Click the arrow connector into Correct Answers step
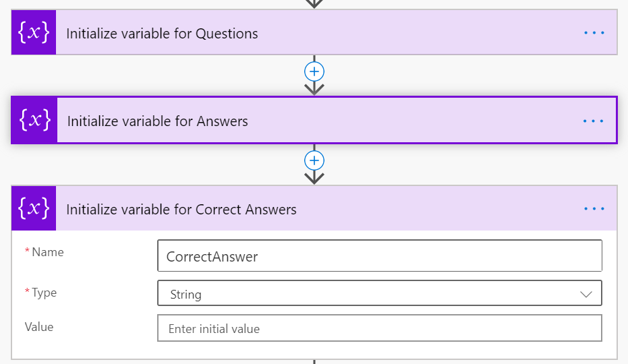Image resolution: width=628 pixels, height=364 pixels. coord(314,177)
